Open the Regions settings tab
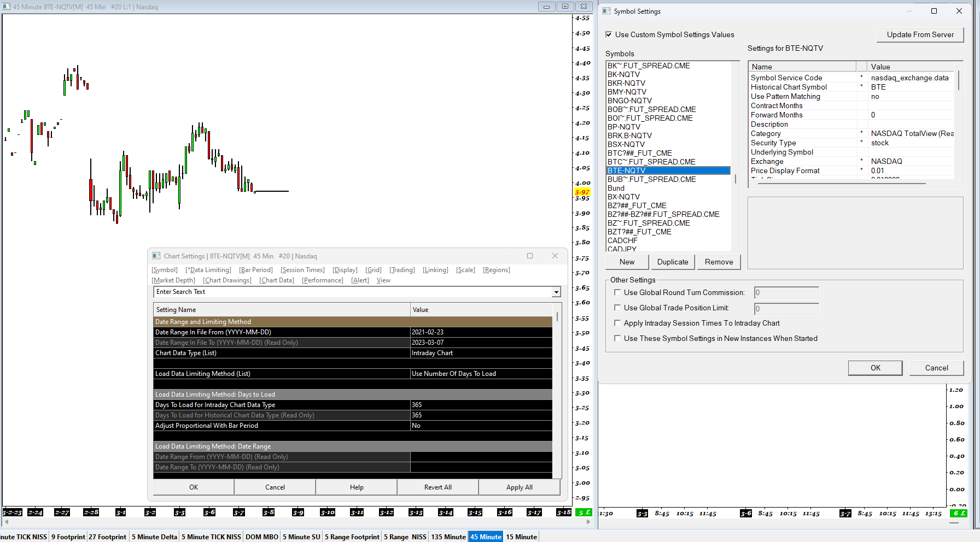980x542 pixels. pyautogui.click(x=497, y=270)
